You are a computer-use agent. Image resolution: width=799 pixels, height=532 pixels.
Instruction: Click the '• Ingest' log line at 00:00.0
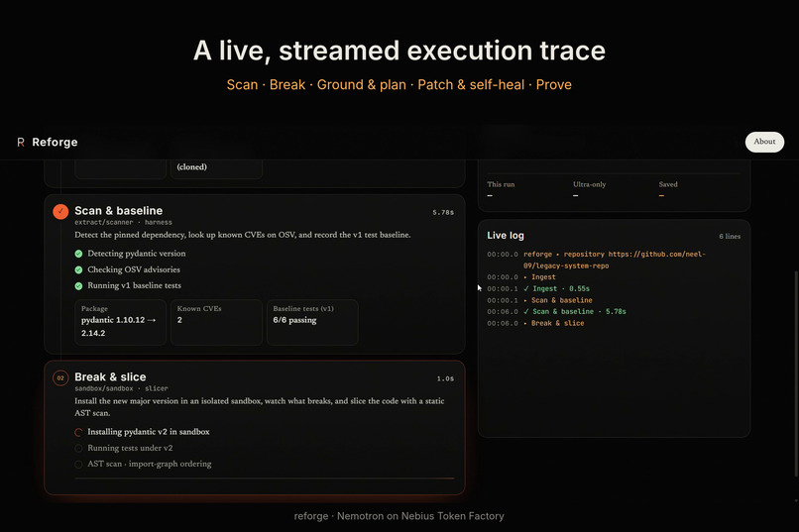pos(539,277)
